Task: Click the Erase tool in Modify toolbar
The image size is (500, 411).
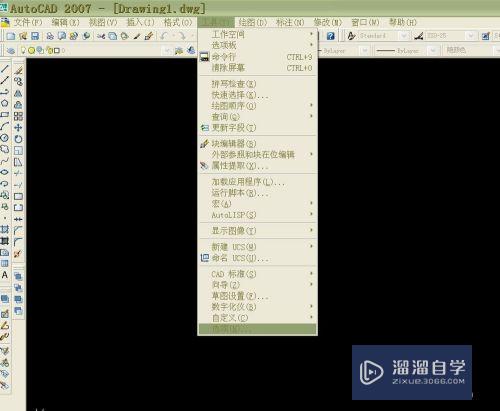Action: pos(18,70)
